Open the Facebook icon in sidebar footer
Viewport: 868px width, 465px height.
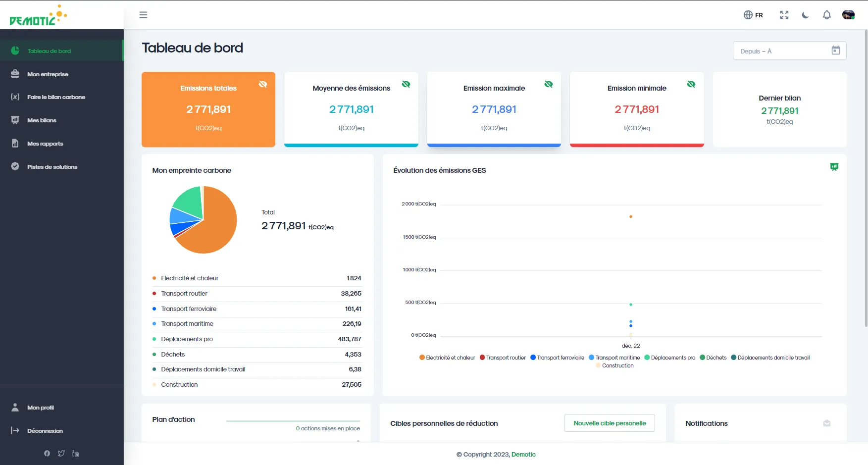(x=47, y=453)
